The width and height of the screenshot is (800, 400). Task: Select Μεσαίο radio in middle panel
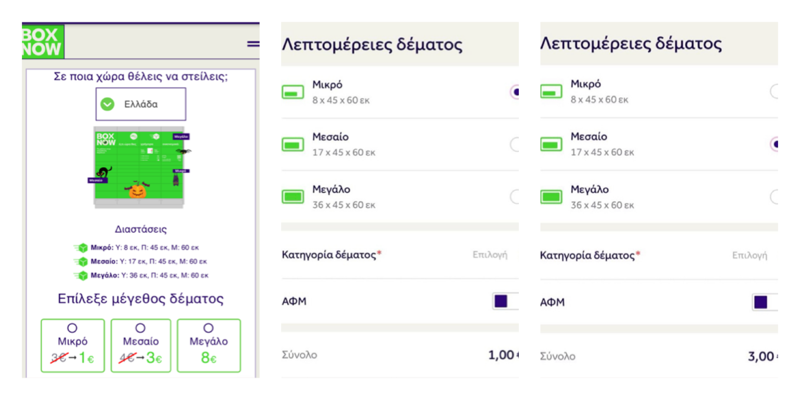click(x=514, y=144)
